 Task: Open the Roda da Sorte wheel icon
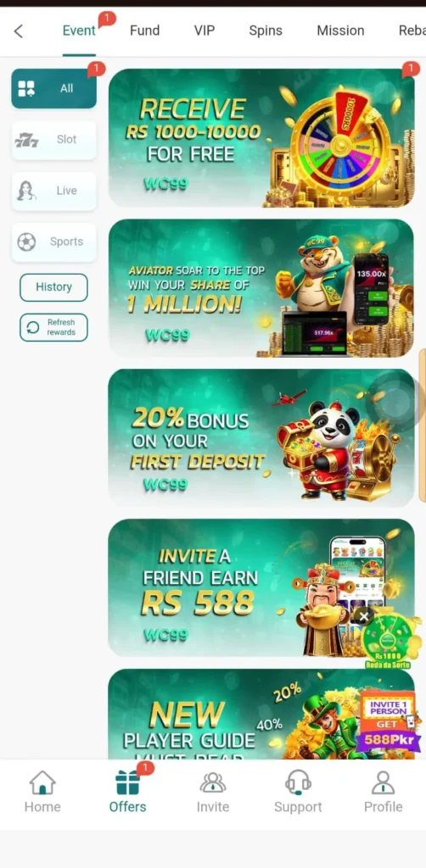392,639
